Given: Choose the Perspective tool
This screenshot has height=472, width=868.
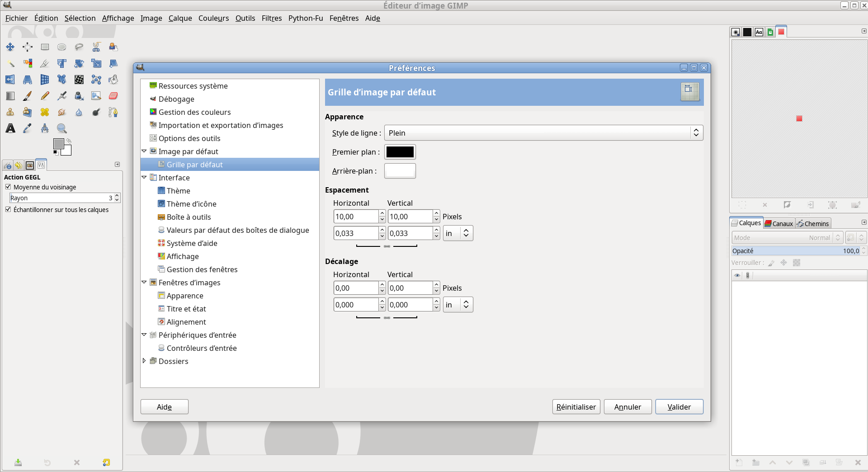Looking at the screenshot, I should point(27,80).
